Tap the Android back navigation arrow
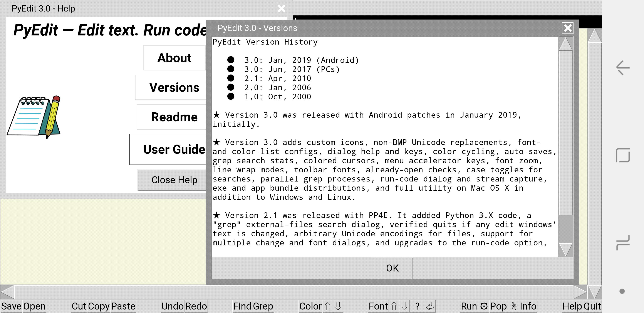Image resolution: width=644 pixels, height=313 pixels. point(622,67)
